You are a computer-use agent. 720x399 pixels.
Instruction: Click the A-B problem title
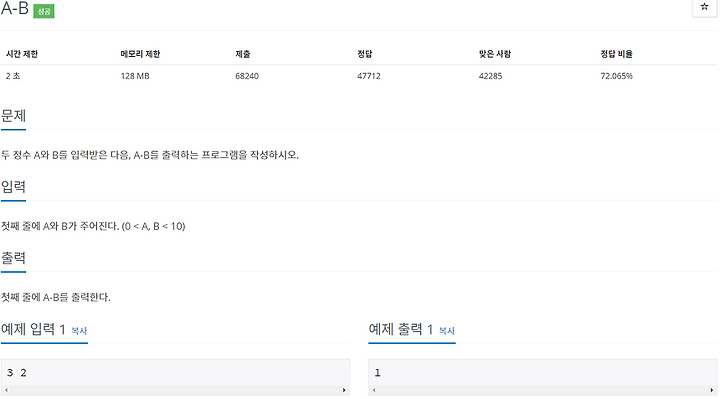pos(15,8)
